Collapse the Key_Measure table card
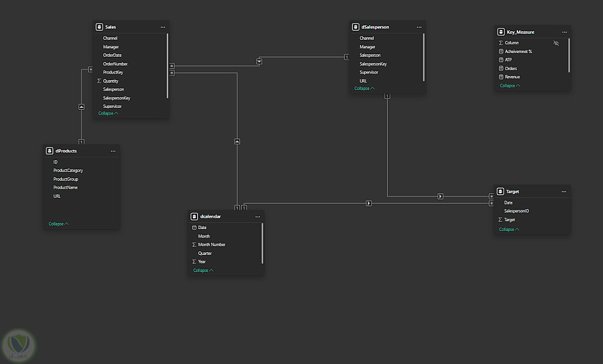 pyautogui.click(x=510, y=86)
